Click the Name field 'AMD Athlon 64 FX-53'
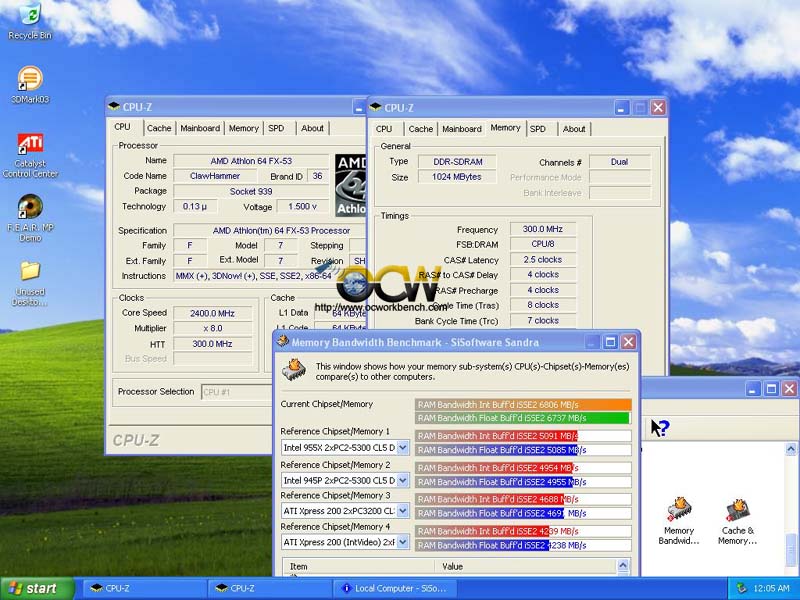Viewport: 800px width, 600px height. coord(251,161)
